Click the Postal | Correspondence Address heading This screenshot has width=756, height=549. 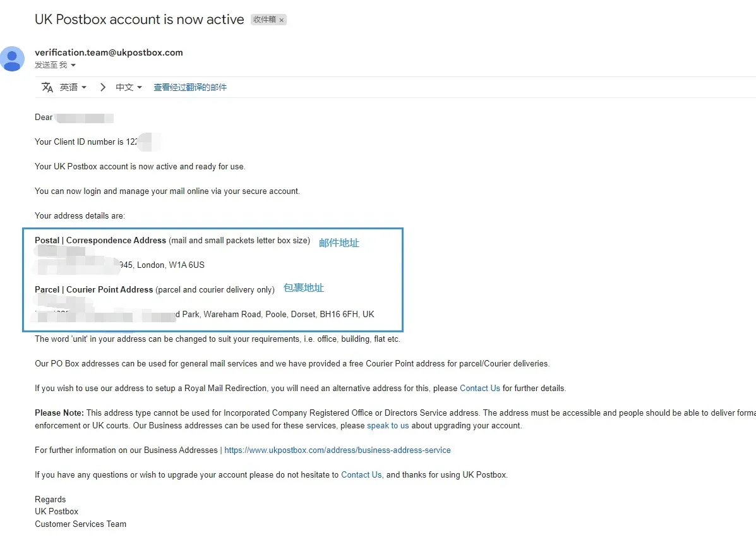click(100, 240)
